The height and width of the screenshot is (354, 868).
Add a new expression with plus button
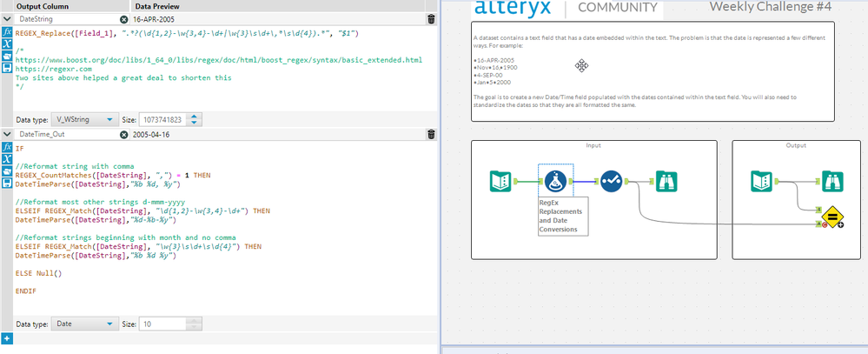(7, 338)
